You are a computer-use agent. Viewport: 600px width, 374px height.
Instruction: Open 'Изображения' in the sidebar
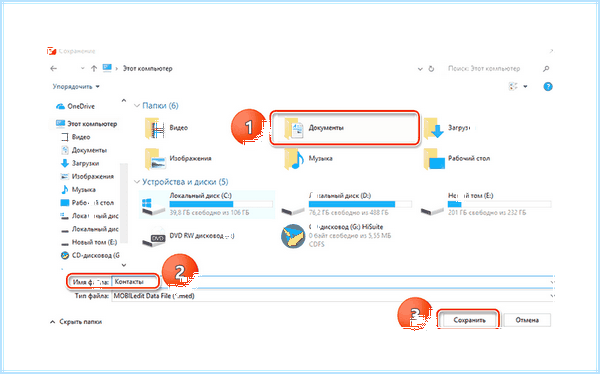point(87,176)
